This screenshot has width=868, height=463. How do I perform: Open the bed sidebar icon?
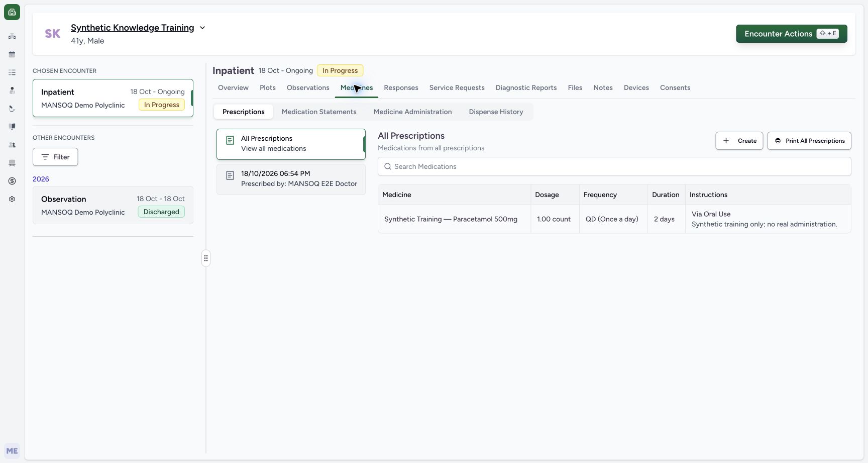click(x=12, y=163)
